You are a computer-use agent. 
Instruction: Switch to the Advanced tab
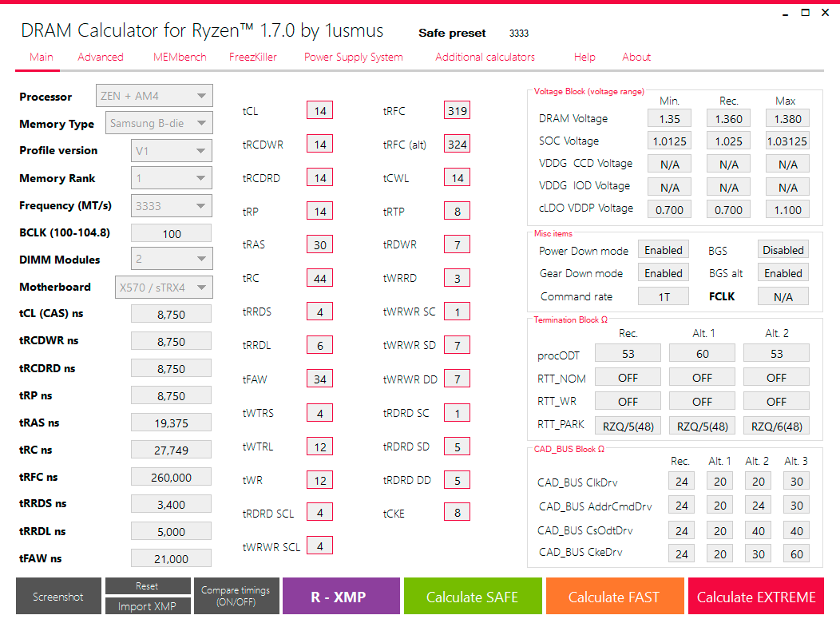pyautogui.click(x=100, y=57)
